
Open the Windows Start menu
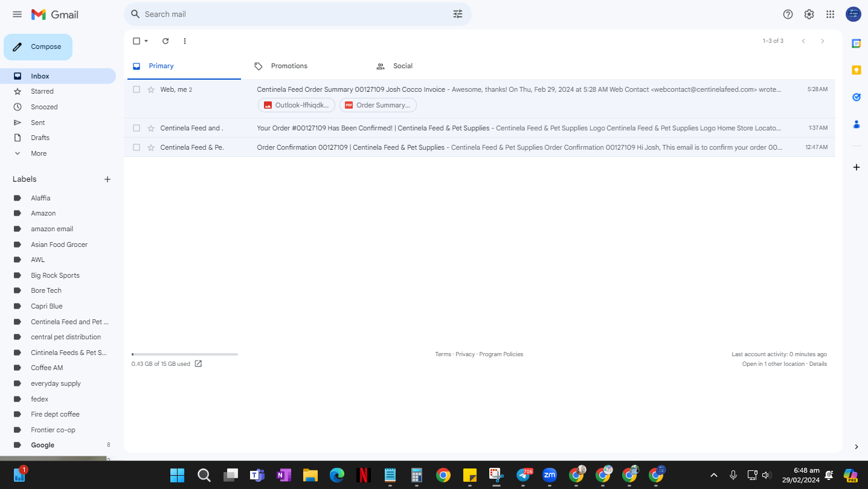pos(177,475)
